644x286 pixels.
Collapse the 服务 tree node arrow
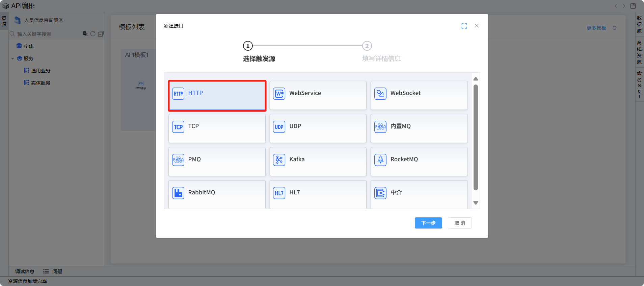(x=13, y=59)
